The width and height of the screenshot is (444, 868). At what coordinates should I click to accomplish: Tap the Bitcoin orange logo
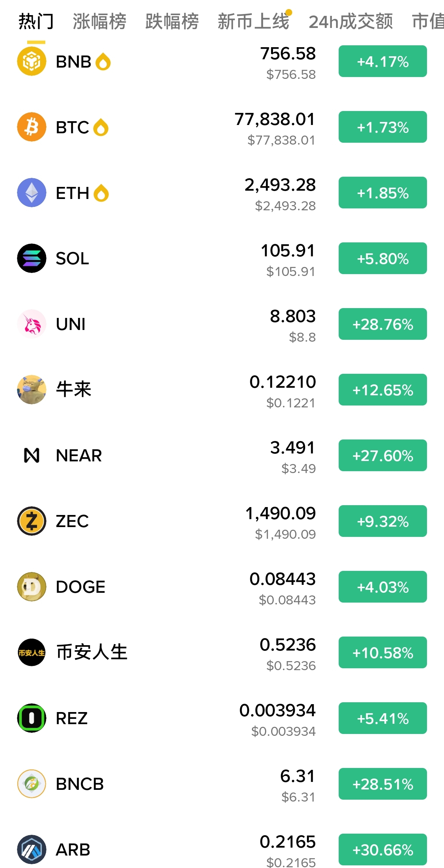[x=32, y=127]
